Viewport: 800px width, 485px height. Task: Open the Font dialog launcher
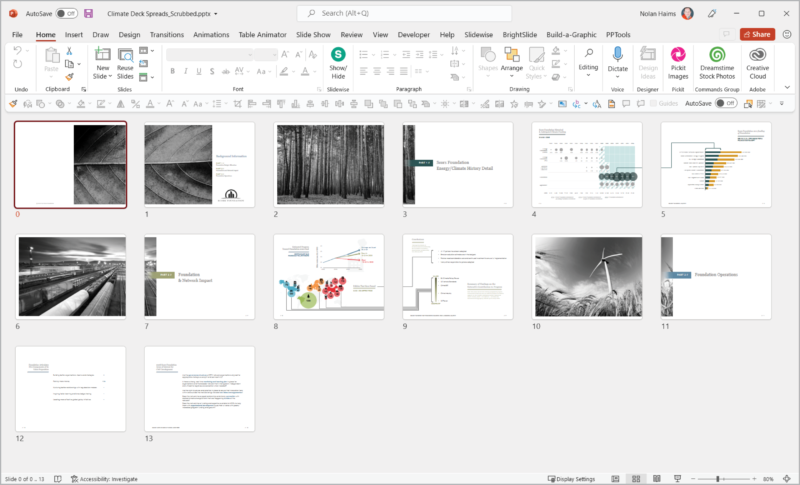(x=318, y=89)
